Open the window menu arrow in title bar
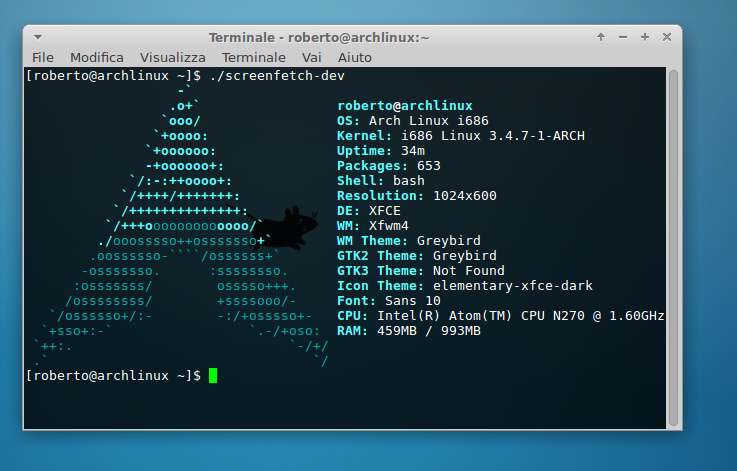Viewport: 737px width, 471px height. [38, 37]
